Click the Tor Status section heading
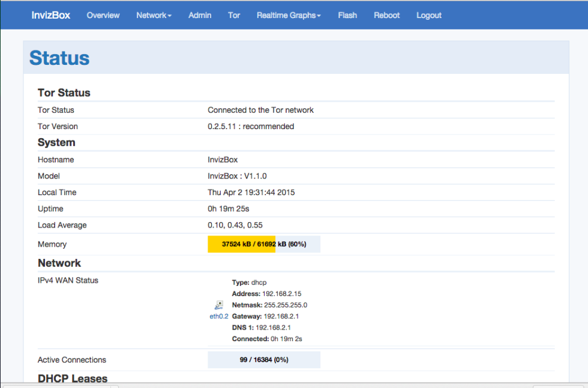Viewport: 588px width, 388px height. coord(64,92)
